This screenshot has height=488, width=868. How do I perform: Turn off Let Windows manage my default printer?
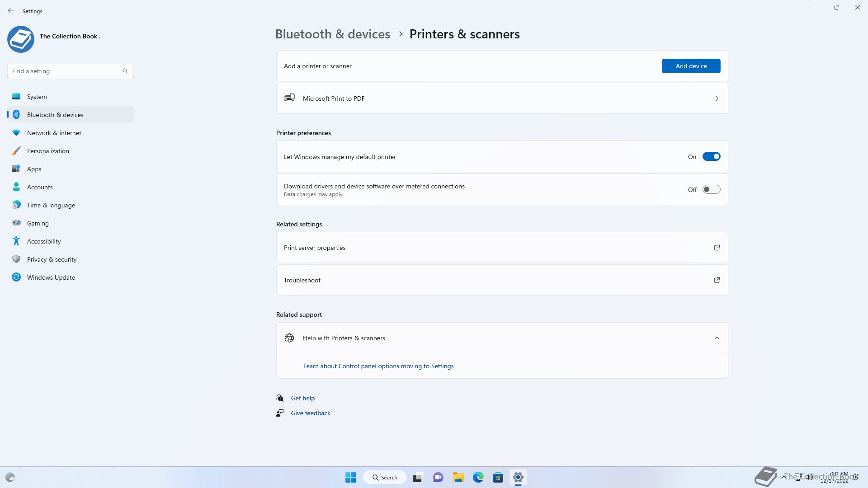point(711,157)
